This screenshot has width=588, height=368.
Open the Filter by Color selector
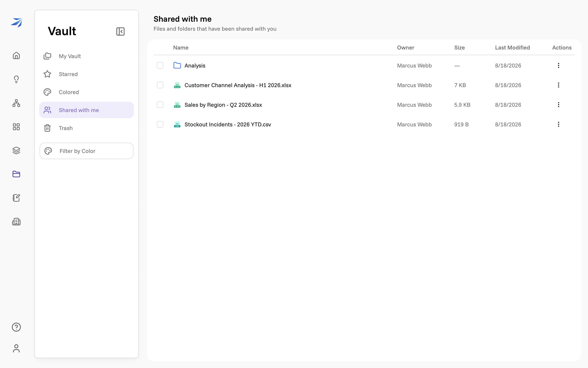click(x=87, y=151)
